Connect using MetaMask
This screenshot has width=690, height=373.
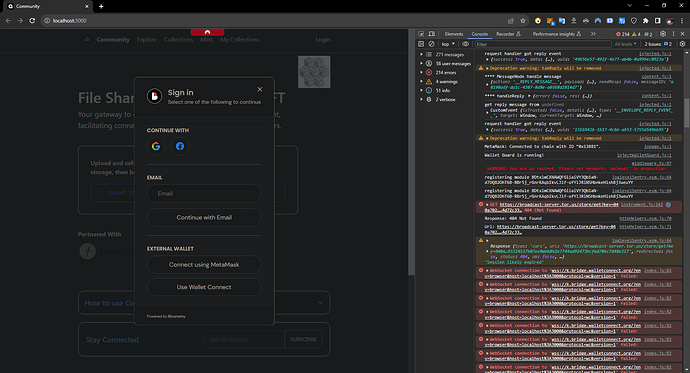[x=204, y=265]
